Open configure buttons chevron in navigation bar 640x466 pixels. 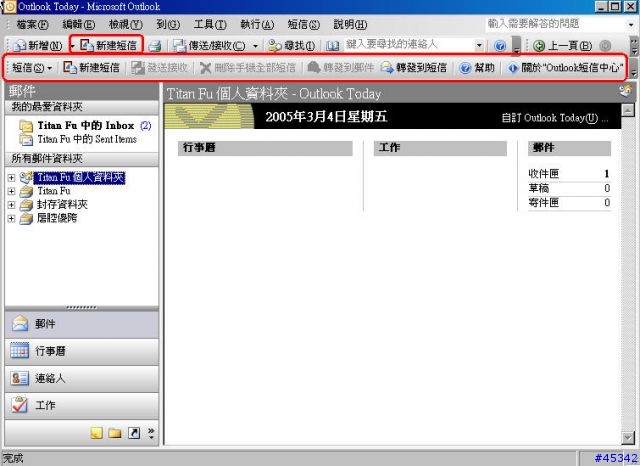151,433
